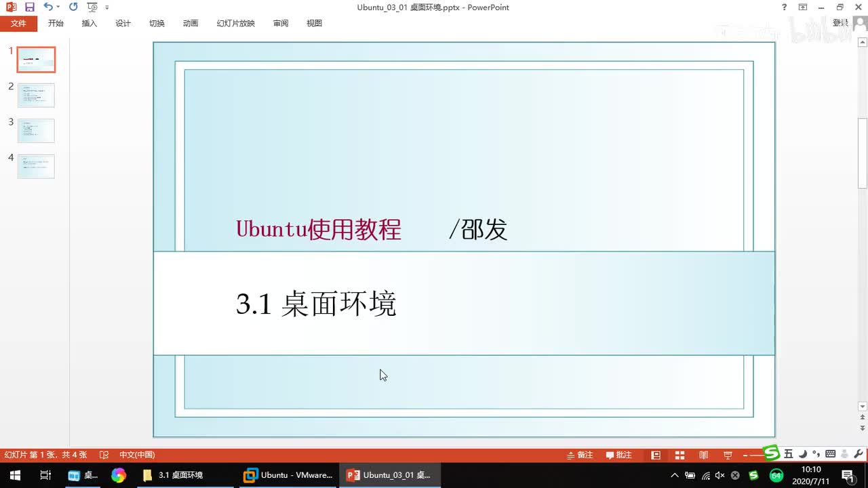
Task: Select slide 2 thumbnail
Action: 36,95
